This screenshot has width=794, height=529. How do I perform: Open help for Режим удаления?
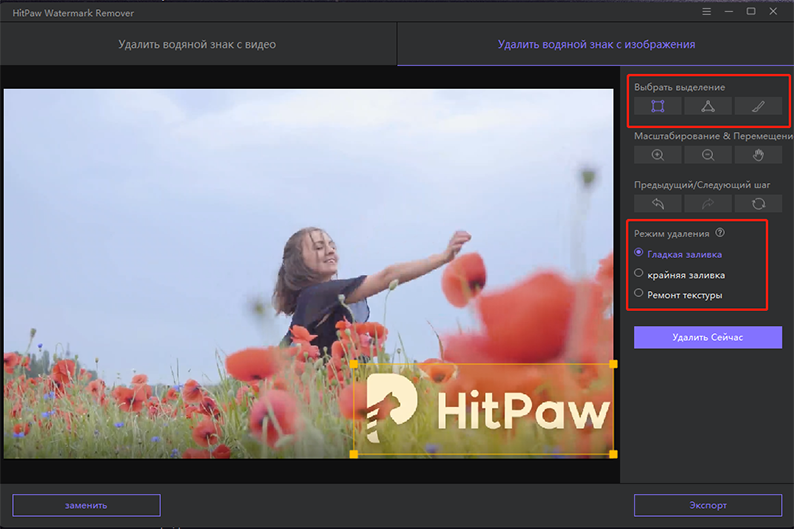[720, 233]
